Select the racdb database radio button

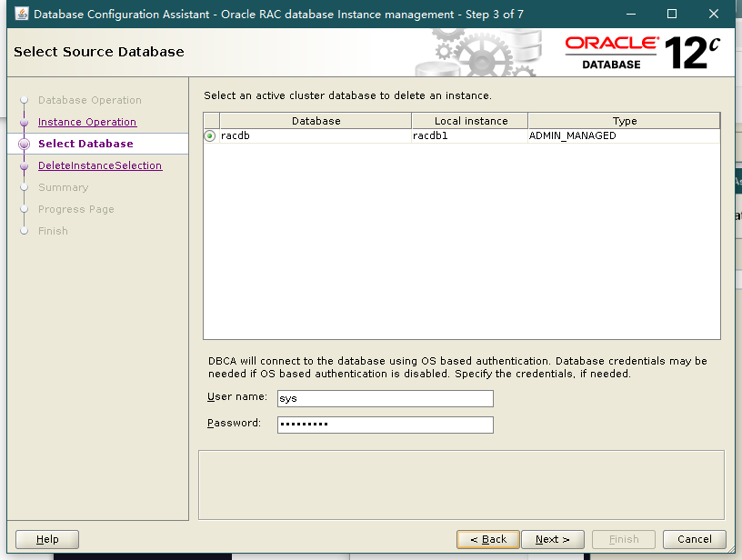(210, 136)
